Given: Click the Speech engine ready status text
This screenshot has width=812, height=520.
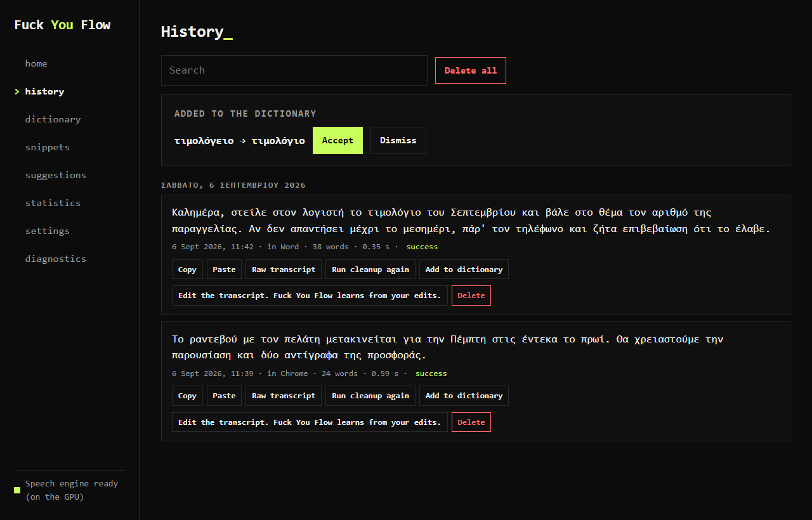Looking at the screenshot, I should 72,490.
